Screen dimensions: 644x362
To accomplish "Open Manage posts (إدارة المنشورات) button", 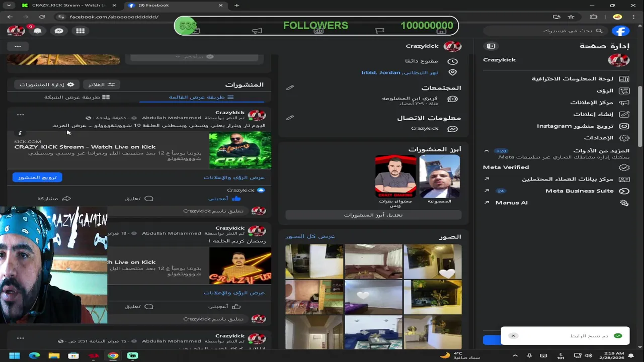I will coord(47,84).
